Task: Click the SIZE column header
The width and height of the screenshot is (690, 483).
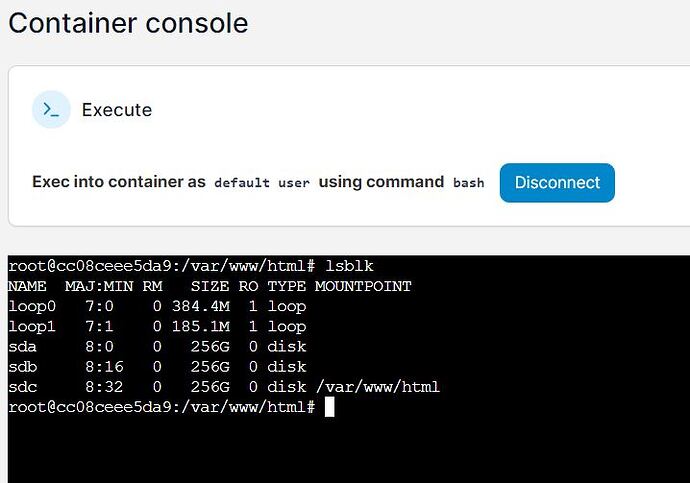Action: (210, 286)
